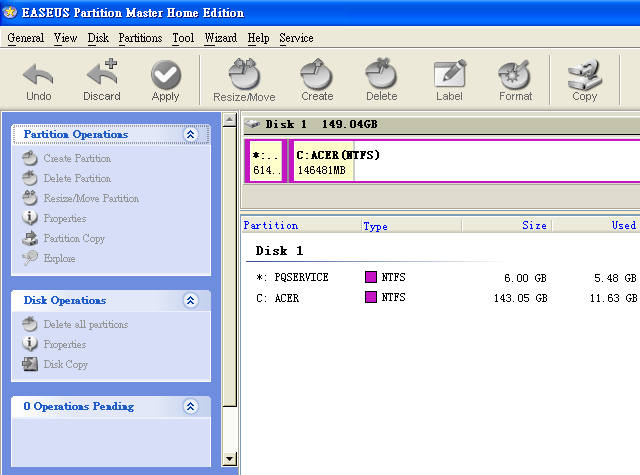640x475 pixels.
Task: Select the small 614 partition block in disk map
Action: pos(265,161)
